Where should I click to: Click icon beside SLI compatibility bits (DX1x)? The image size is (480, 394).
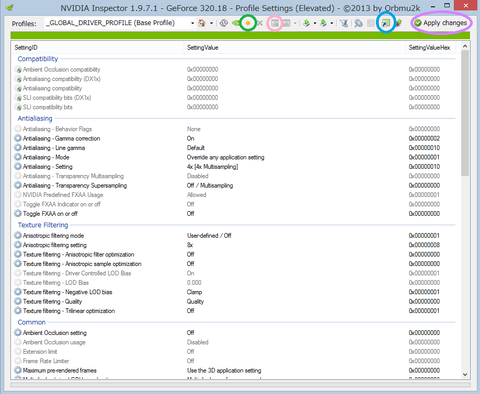19,98
